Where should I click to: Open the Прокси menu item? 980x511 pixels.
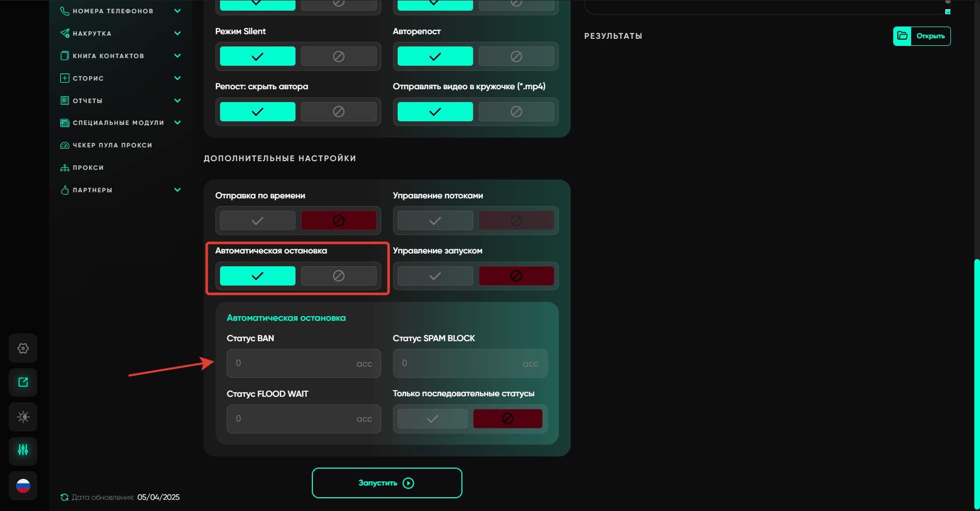point(88,168)
